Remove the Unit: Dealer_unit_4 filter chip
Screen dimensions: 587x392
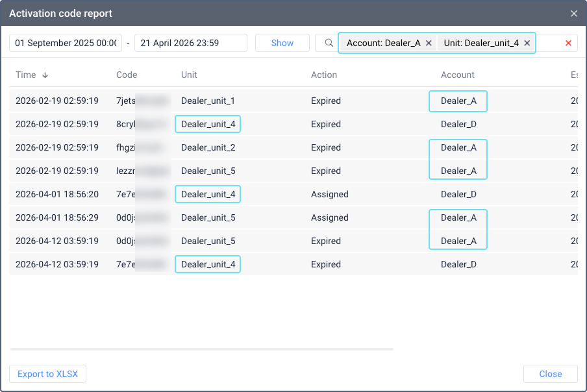coord(527,42)
